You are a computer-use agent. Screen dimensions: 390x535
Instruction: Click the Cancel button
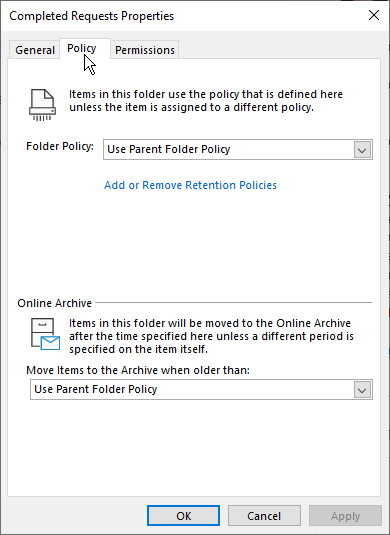[264, 516]
